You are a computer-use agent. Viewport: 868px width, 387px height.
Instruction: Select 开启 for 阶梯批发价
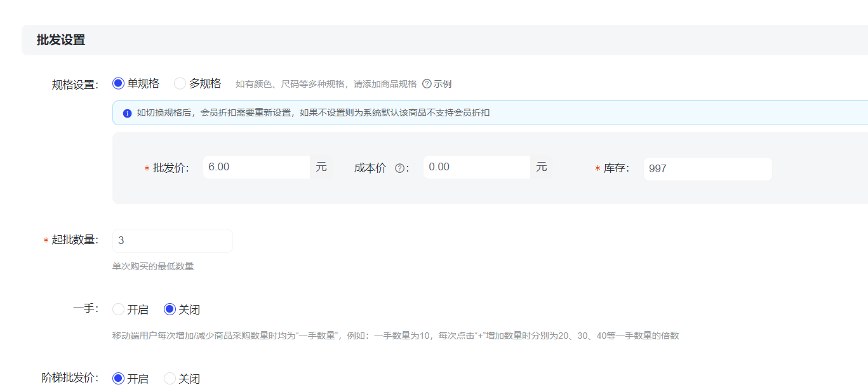118,379
